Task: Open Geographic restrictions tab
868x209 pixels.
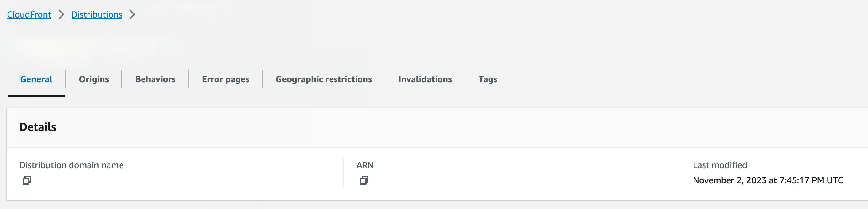Action: [324, 79]
